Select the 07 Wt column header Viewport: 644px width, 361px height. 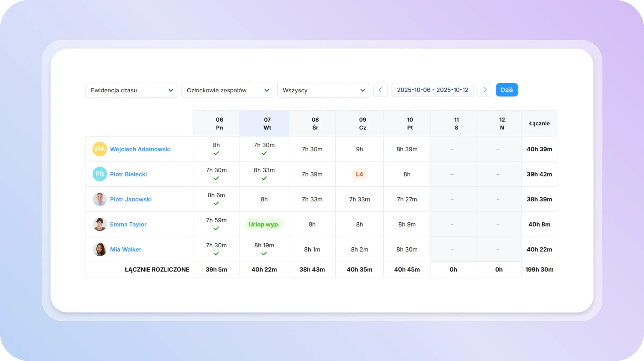click(267, 124)
